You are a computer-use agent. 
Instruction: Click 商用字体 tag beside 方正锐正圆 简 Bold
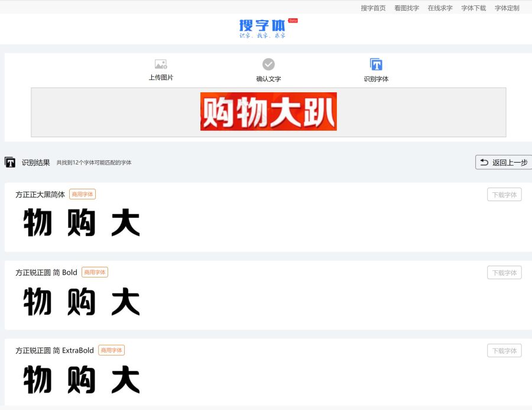[95, 272]
